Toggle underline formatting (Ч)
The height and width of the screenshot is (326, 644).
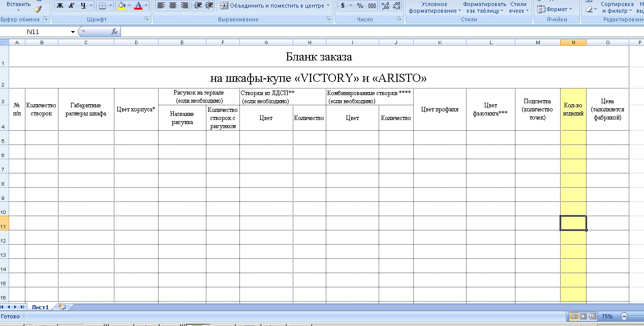(83, 6)
